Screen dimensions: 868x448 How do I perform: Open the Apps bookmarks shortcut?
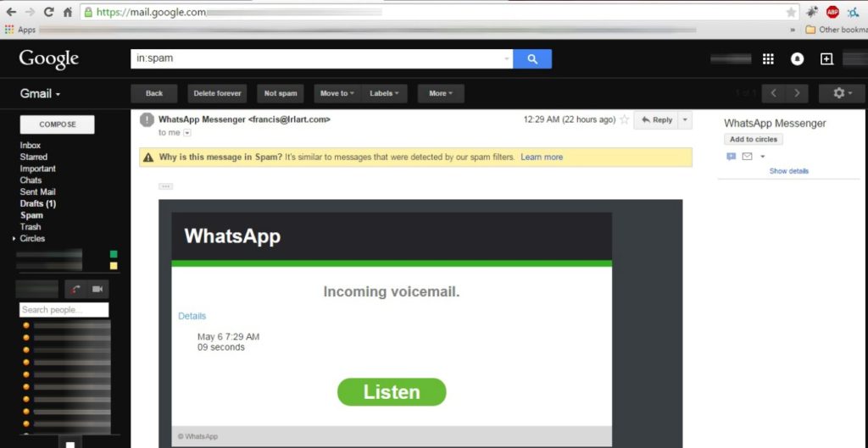click(x=20, y=30)
